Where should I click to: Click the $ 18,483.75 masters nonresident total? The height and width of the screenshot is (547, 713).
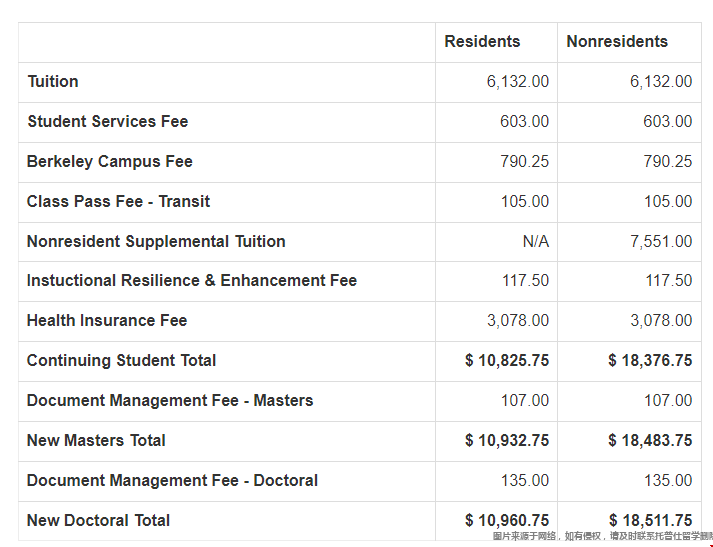point(650,441)
